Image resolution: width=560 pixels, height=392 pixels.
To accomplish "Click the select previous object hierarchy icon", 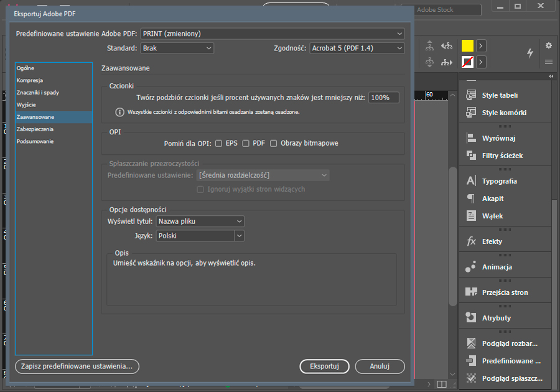I will [x=446, y=45].
